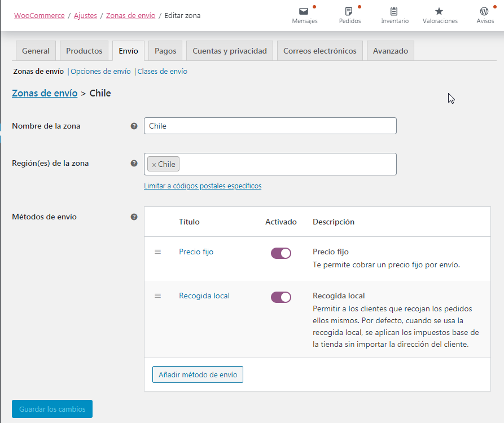
Task: Click help icon beside Métodos de envío
Action: pos(134,217)
